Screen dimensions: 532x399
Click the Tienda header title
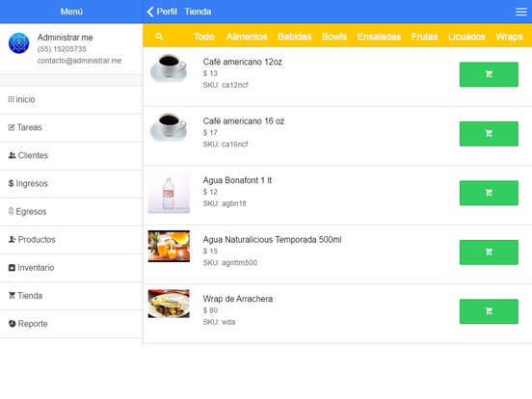point(198,12)
